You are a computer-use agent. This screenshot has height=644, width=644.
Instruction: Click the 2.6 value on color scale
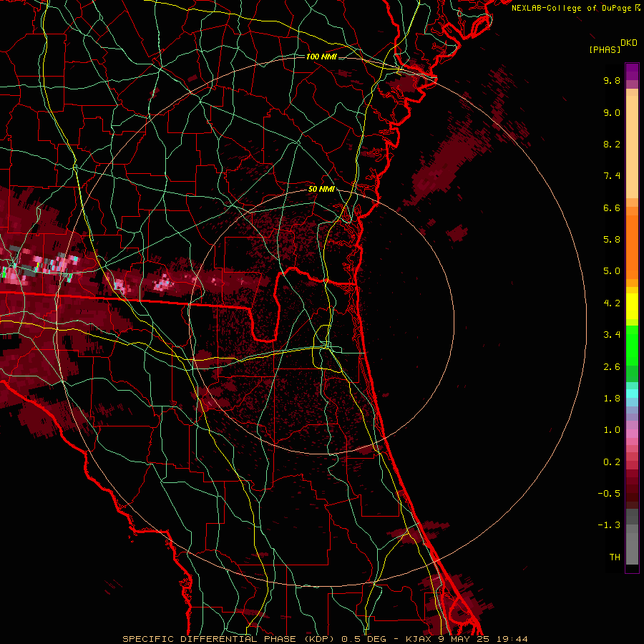click(x=612, y=367)
